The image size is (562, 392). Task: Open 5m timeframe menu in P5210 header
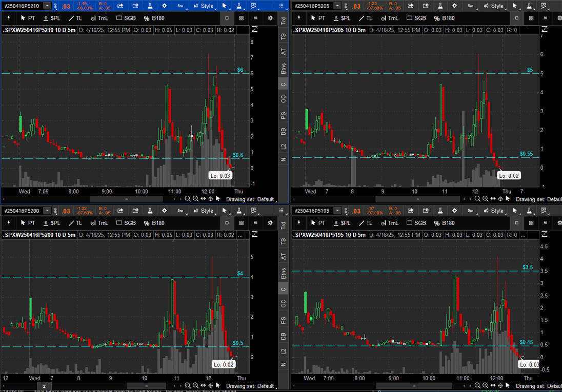180,6
